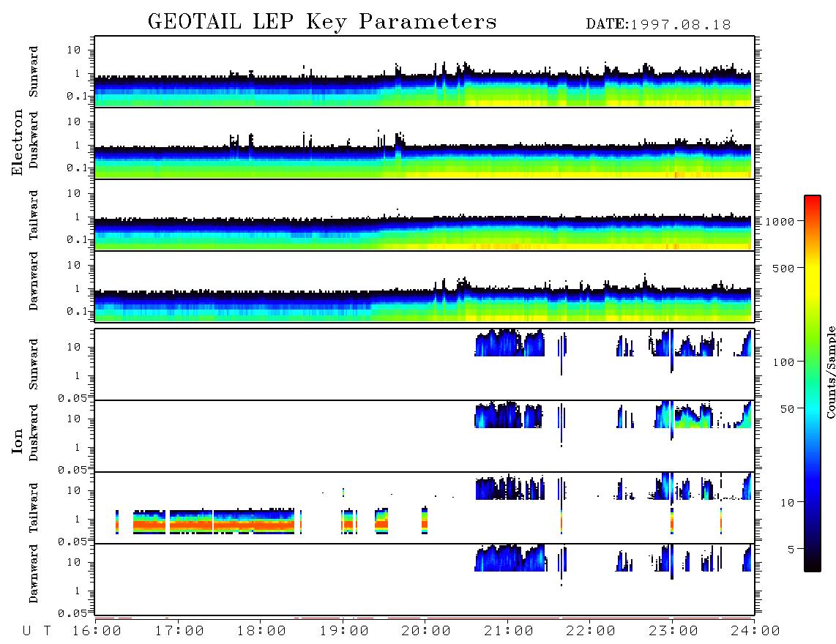This screenshot has width=836, height=644.
Task: Click inside the Electron Sunward spectrogram panel
Action: click(425, 72)
